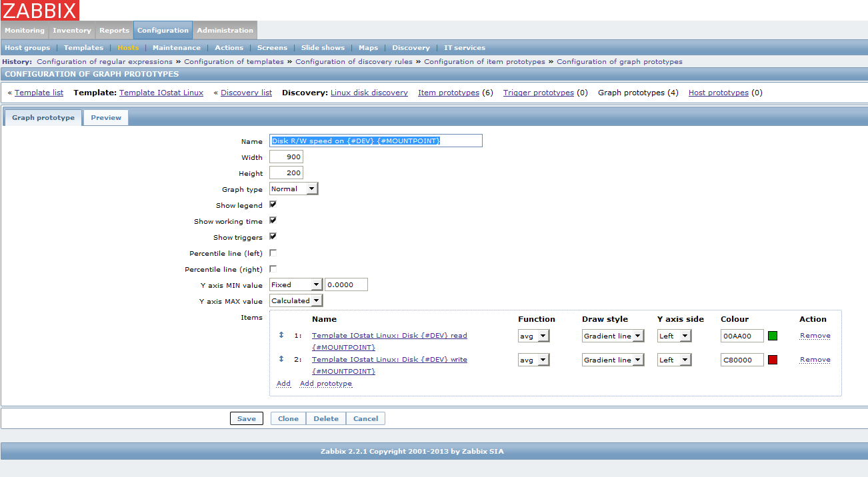The image size is (868, 477).
Task: Open Draw style dropdown for read item
Action: 613,336
